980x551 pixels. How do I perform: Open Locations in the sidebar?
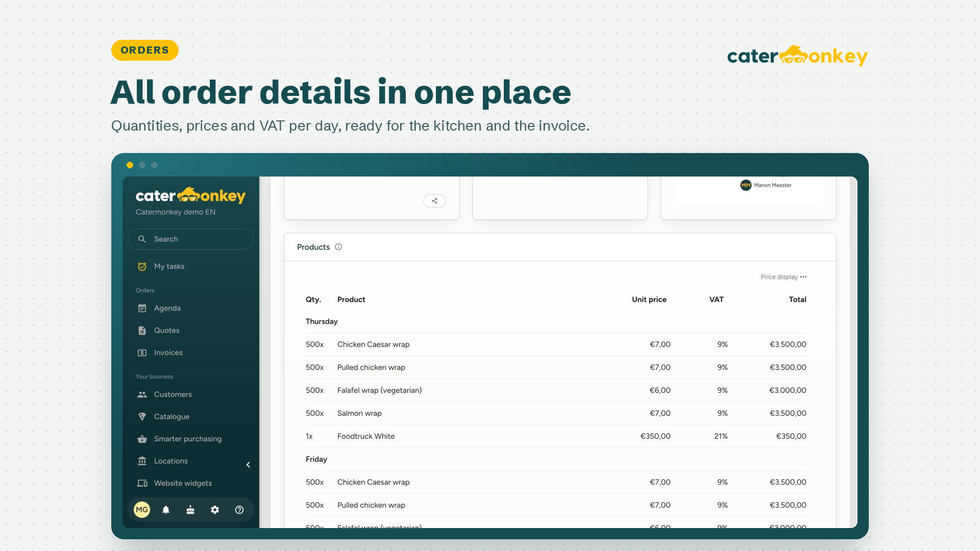[170, 461]
